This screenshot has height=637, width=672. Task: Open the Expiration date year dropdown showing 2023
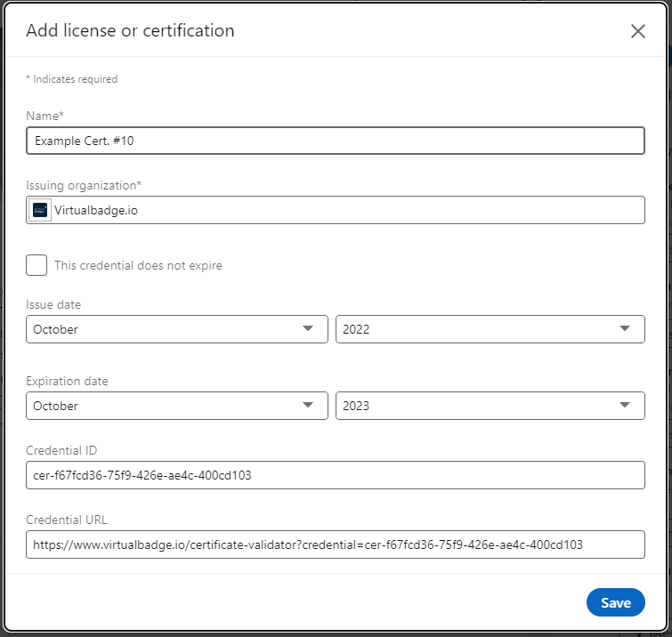coord(490,406)
